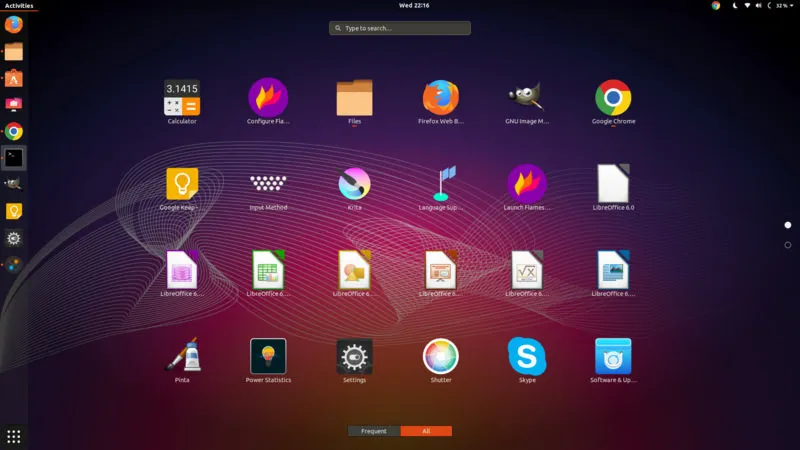Click the night light moon icon

tap(735, 6)
